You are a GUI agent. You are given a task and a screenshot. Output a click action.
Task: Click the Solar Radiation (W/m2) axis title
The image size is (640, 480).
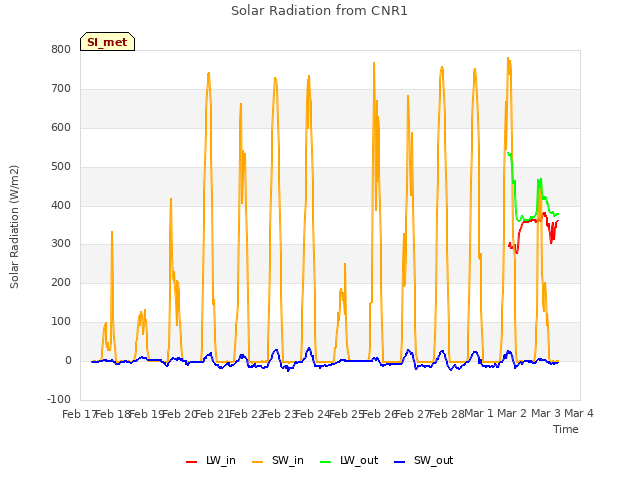pyautogui.click(x=14, y=227)
